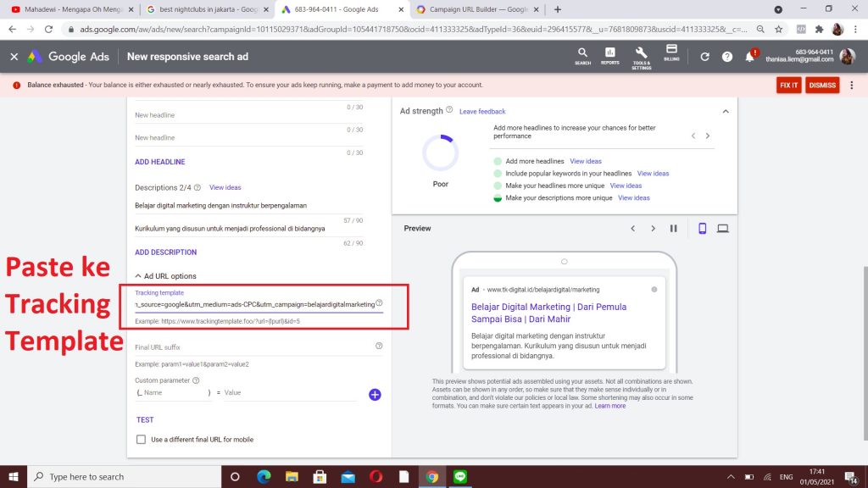
Task: Click the Tracking template input field
Action: click(x=253, y=303)
